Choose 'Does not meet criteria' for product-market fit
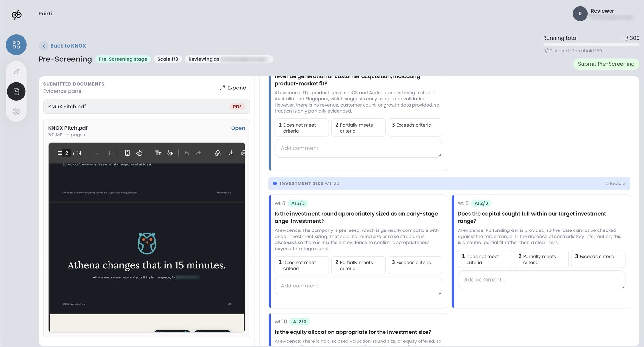This screenshot has height=347, width=644. coord(302,128)
